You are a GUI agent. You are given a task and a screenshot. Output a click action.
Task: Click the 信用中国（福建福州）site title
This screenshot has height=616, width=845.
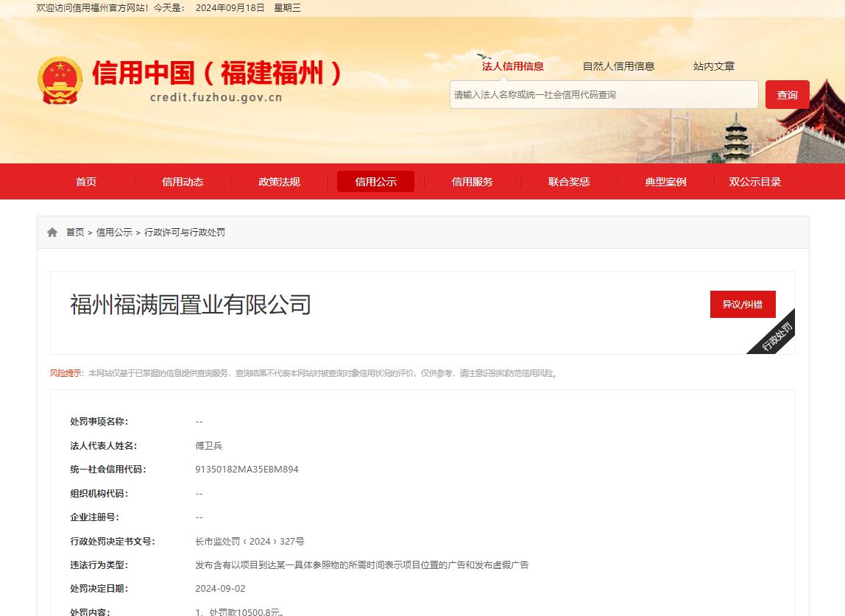(216, 73)
